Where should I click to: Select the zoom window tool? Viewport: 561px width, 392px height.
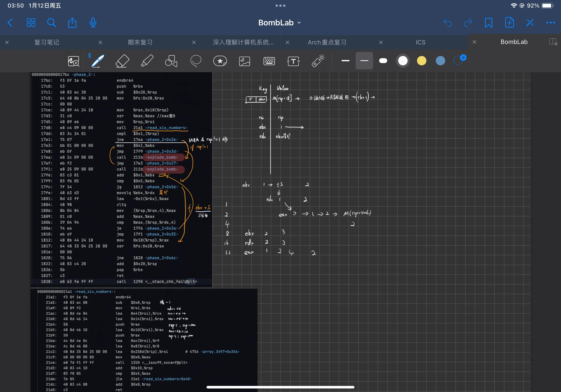tap(73, 61)
